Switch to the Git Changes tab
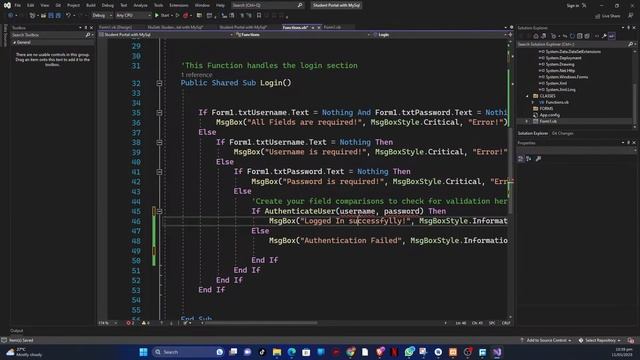 click(562, 133)
